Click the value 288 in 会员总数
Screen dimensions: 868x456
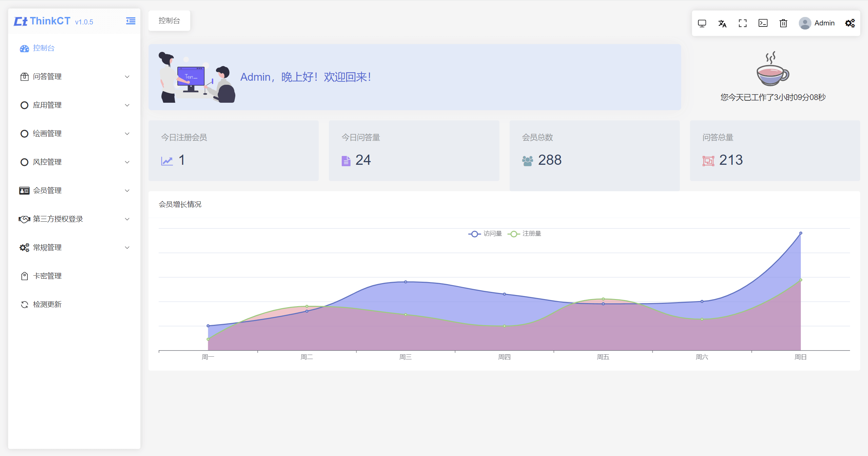(x=550, y=160)
